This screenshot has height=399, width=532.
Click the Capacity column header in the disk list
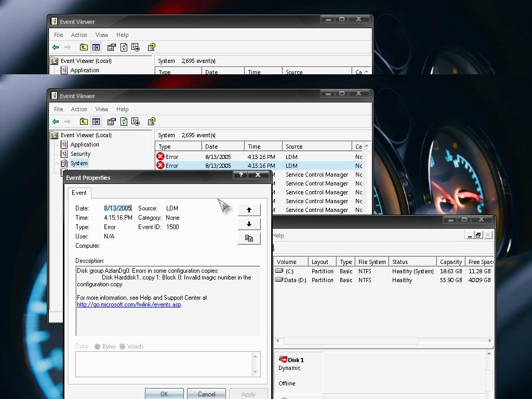(x=450, y=262)
